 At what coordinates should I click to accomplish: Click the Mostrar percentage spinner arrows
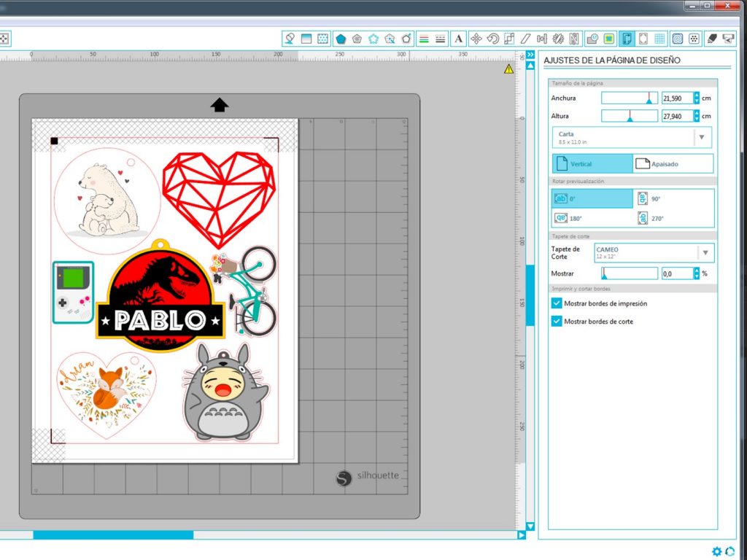pyautogui.click(x=697, y=273)
